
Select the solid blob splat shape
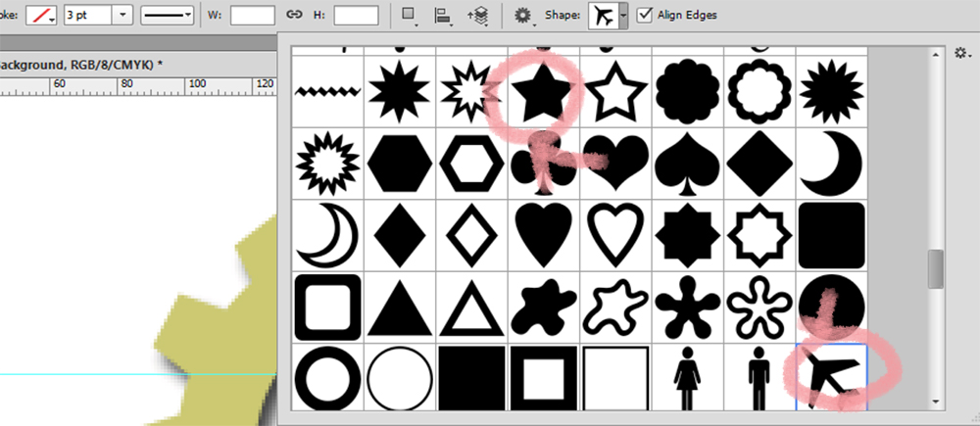[x=544, y=308]
